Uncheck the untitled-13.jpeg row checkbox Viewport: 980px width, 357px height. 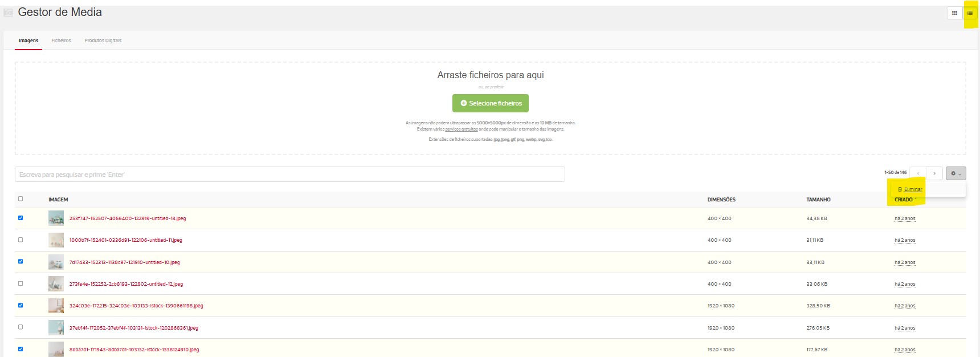click(x=21, y=218)
